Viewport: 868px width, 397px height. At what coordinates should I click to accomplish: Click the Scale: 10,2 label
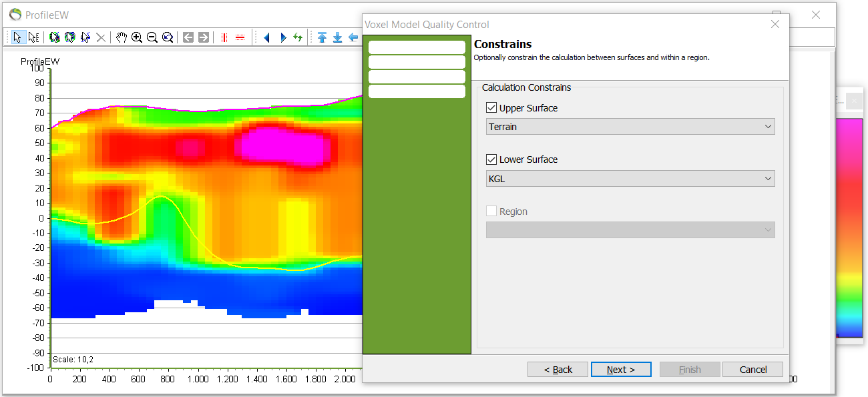coord(73,360)
